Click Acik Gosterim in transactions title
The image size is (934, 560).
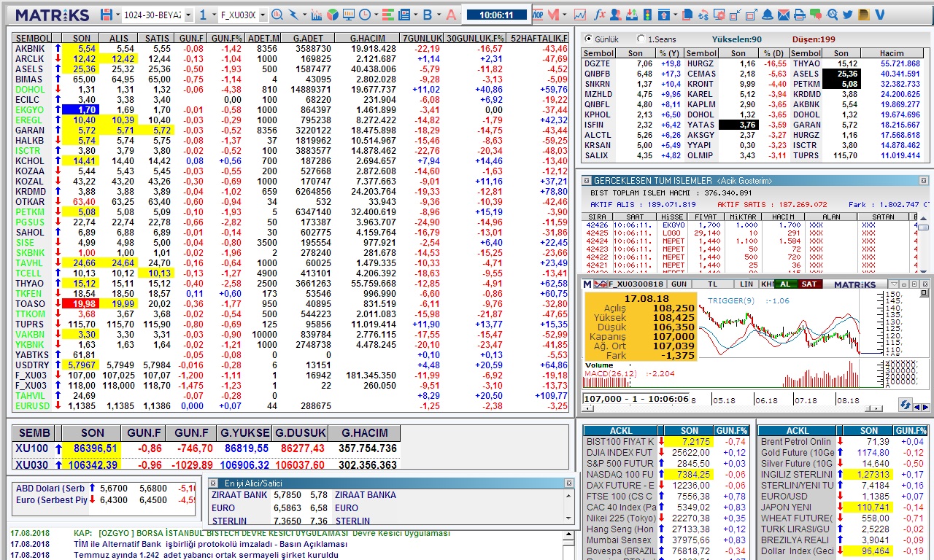744,180
